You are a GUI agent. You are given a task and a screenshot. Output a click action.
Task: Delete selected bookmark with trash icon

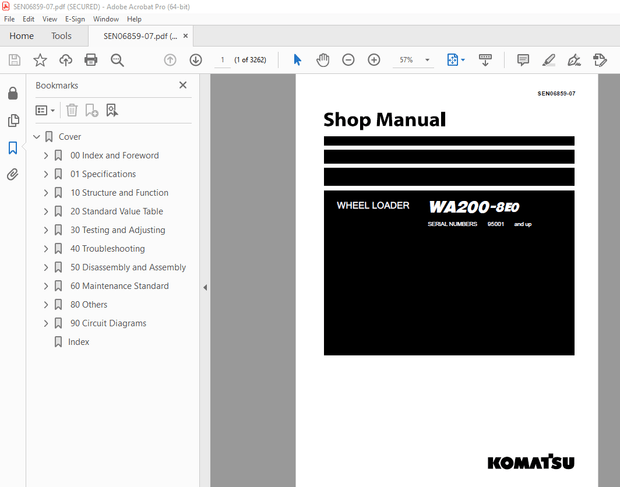[x=72, y=110]
